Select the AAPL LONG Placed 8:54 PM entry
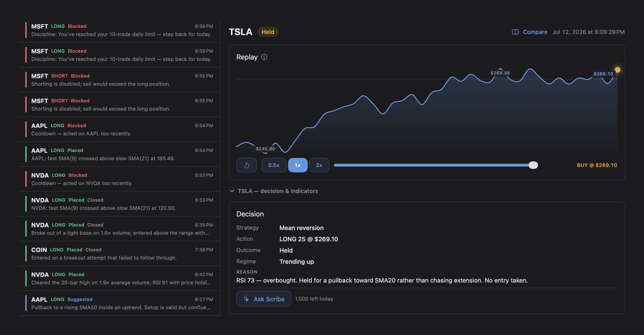This screenshot has width=644, height=335. (120, 154)
